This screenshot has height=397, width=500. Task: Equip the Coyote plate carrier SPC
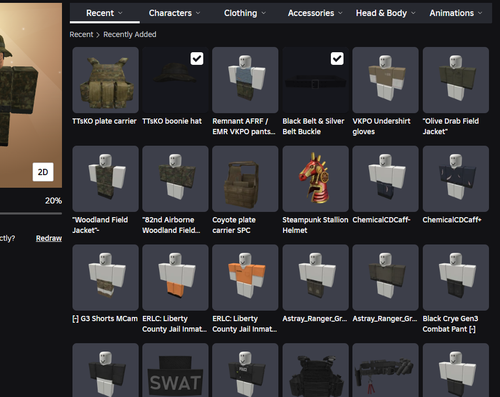245,179
